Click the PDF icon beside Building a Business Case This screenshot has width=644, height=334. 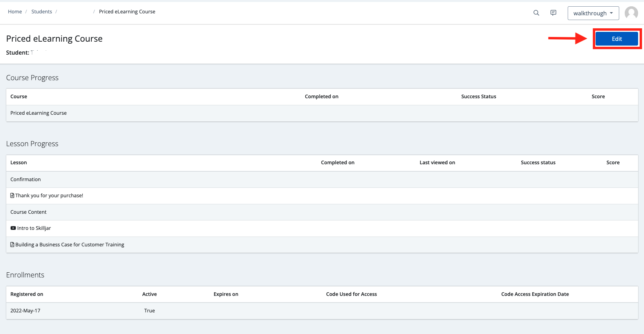click(12, 245)
